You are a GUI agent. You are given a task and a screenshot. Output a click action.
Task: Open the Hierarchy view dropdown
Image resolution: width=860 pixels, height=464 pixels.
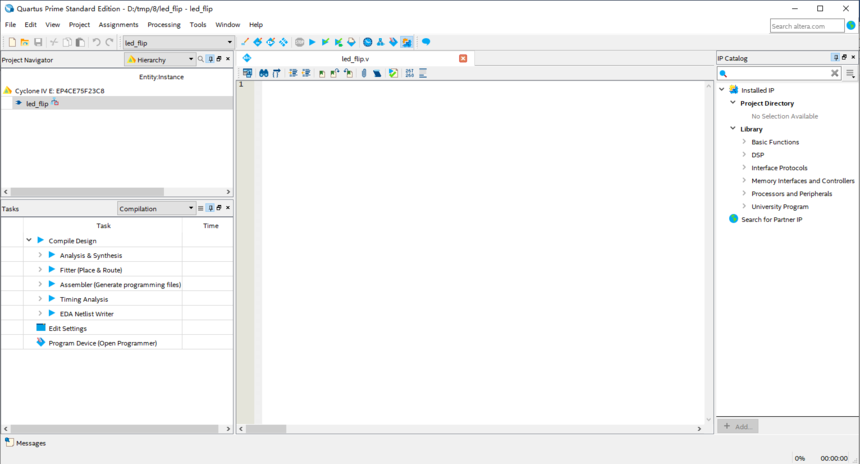pos(161,59)
